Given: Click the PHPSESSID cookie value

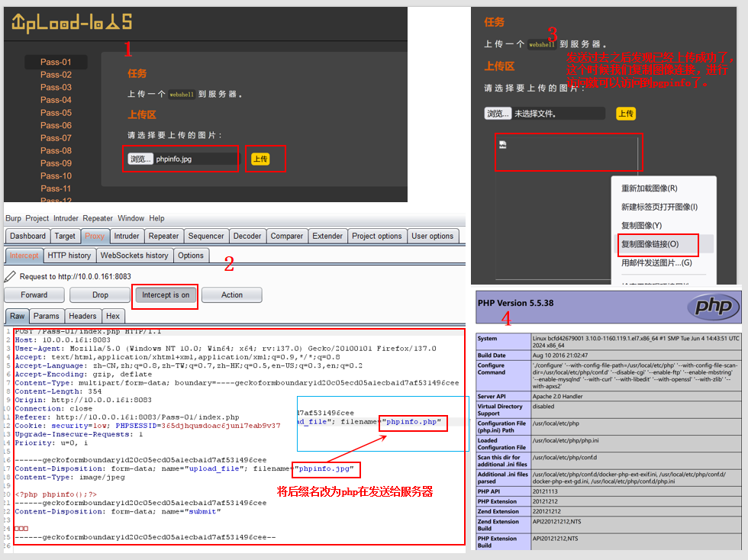Looking at the screenshot, I should [x=221, y=426].
